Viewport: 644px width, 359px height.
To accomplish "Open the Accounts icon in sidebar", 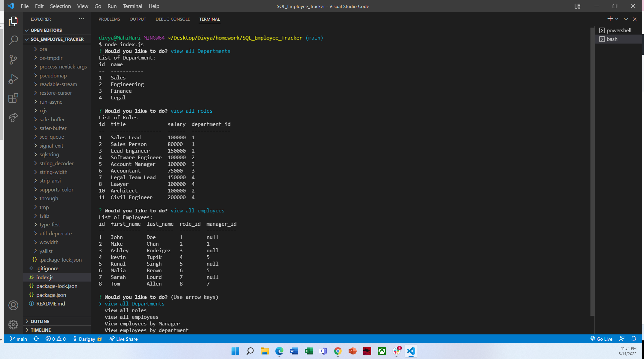I will click(x=13, y=305).
